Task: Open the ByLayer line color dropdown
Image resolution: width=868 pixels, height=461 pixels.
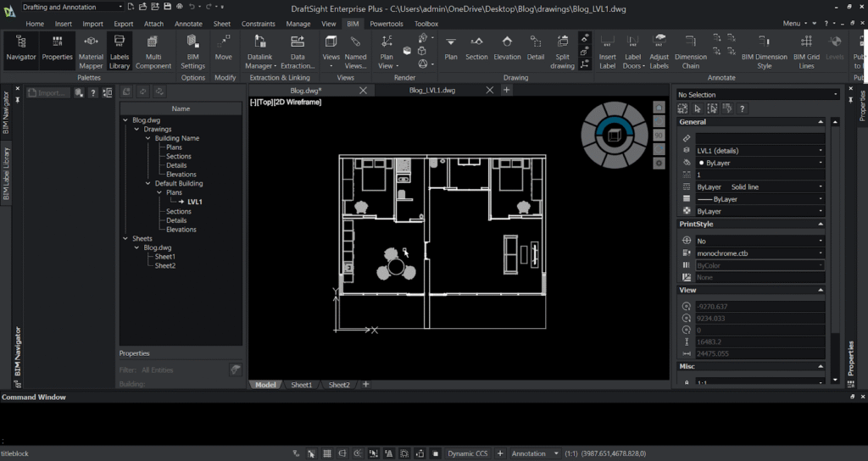Action: point(759,163)
